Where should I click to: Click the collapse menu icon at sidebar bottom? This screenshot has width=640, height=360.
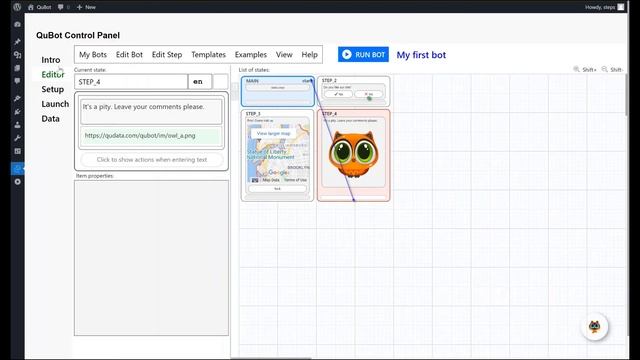17,182
